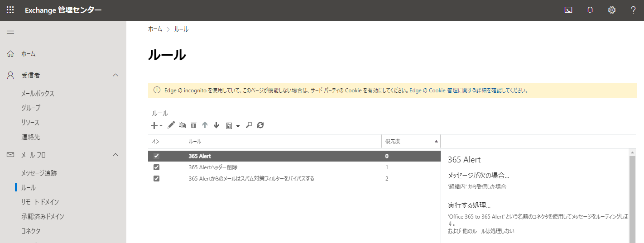Refresh the rules list
644x243 pixels.
[260, 125]
